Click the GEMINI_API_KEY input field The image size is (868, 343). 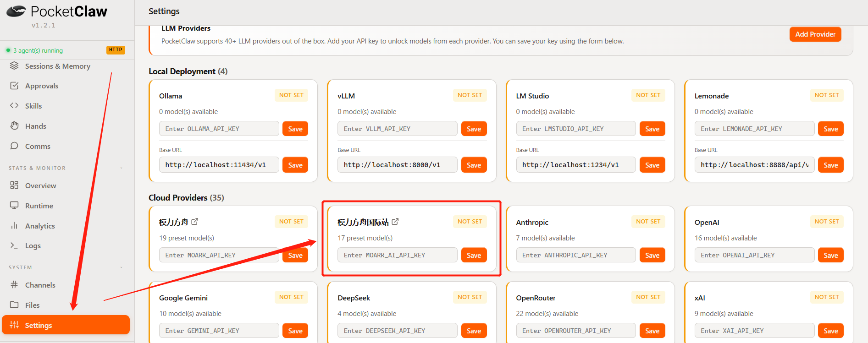[x=219, y=331]
